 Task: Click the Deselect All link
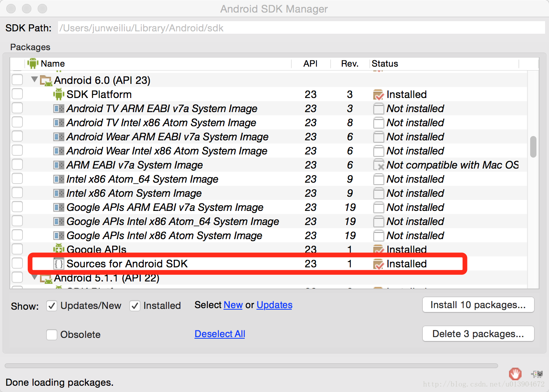[x=220, y=334]
